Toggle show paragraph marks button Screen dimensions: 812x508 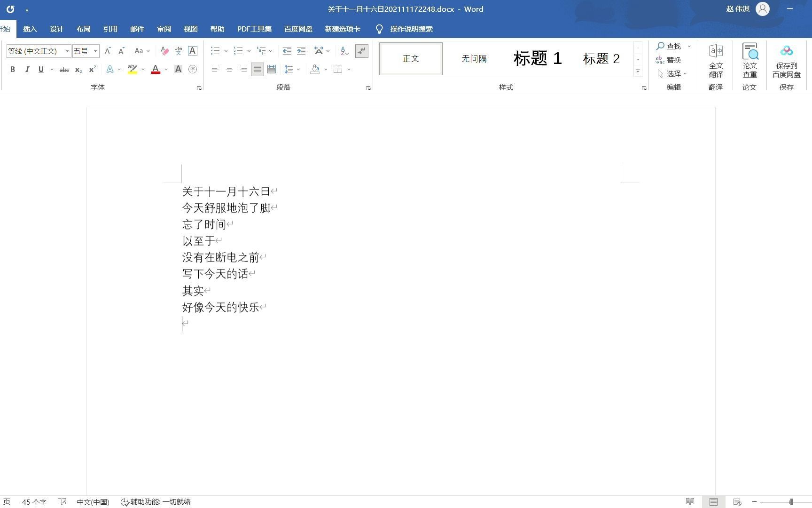[361, 51]
